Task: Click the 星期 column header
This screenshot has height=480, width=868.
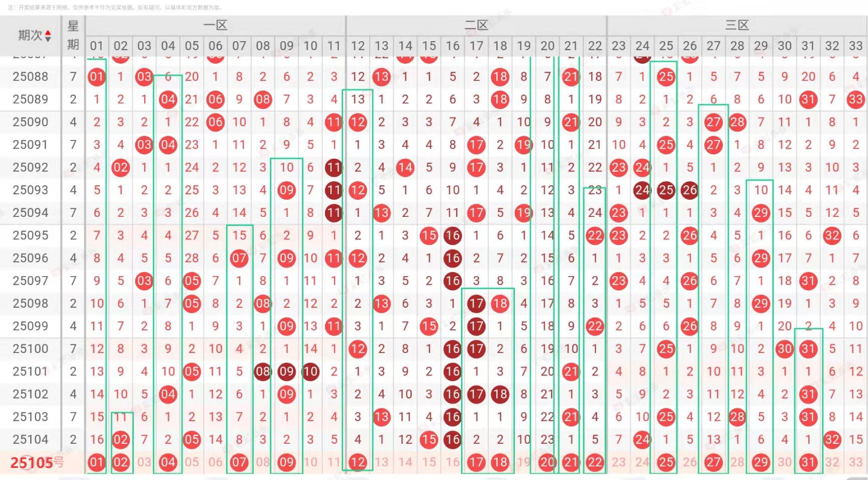Action: (x=73, y=36)
